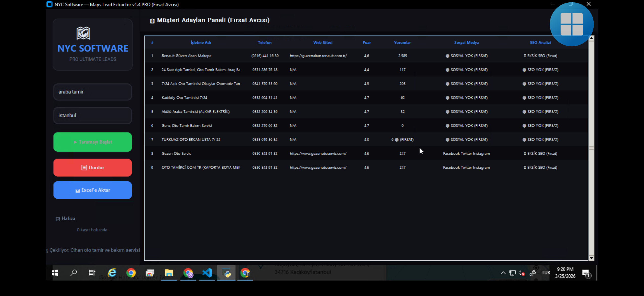Open File Explorer from the taskbar
The image size is (644, 296).
[x=169, y=273]
